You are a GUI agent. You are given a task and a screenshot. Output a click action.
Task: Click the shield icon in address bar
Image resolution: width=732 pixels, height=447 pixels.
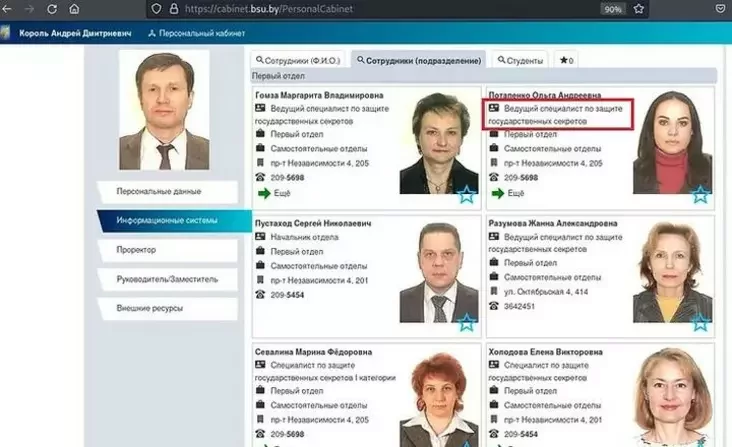(154, 8)
